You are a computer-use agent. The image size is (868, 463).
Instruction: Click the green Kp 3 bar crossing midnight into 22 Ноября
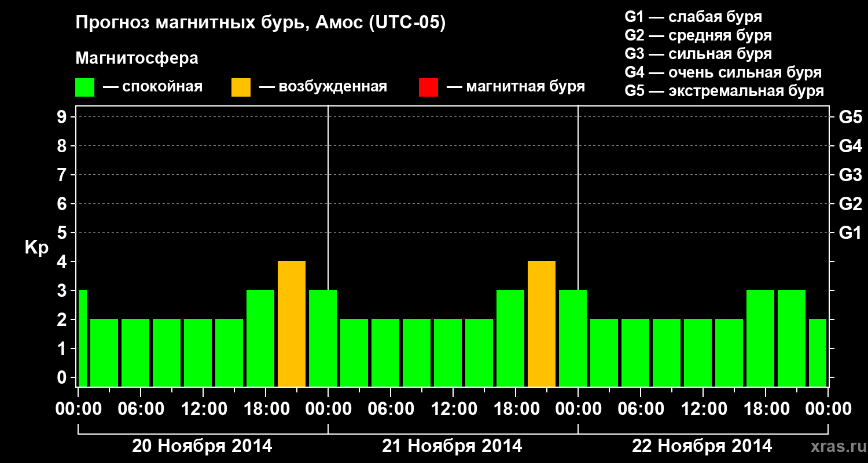click(573, 339)
